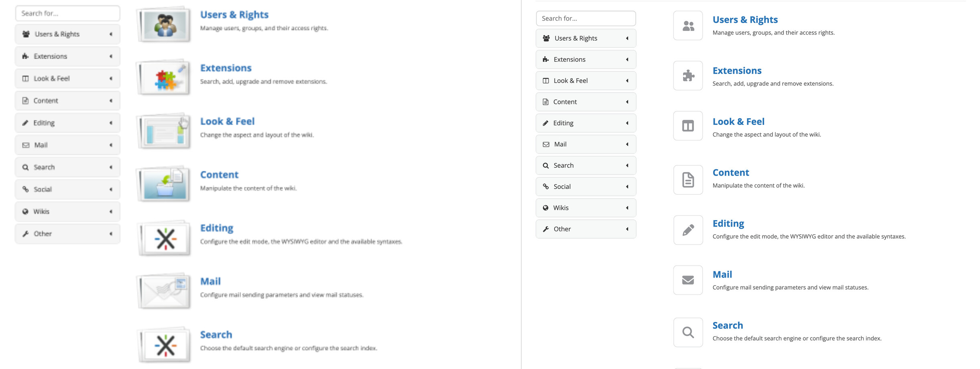980x369 pixels.
Task: Open the folder illustration for Content
Action: (164, 184)
